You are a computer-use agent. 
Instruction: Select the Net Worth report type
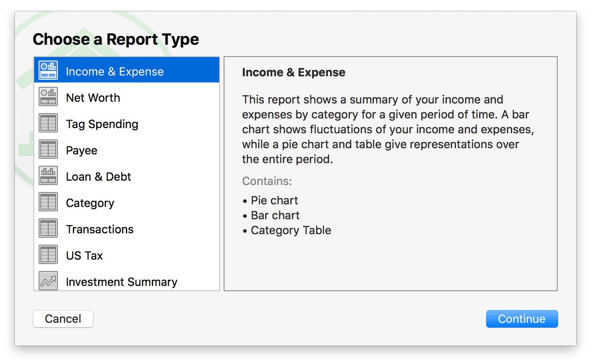(x=93, y=98)
